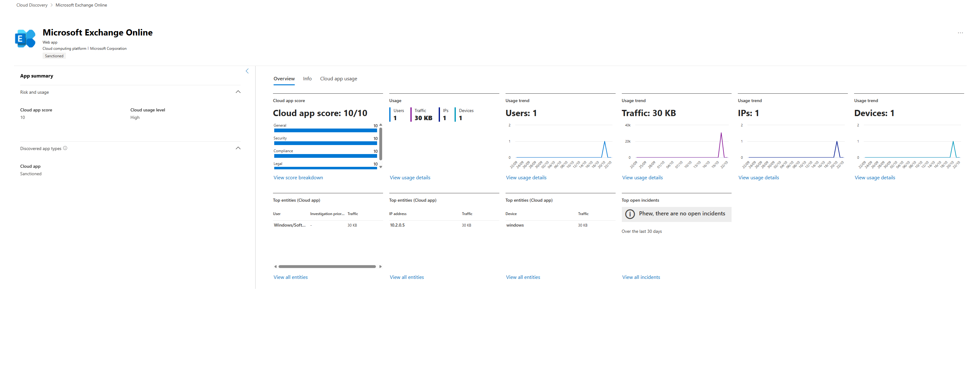The width and height of the screenshot is (980, 371).
Task: Open the Cloud app usage tab
Action: 338,79
